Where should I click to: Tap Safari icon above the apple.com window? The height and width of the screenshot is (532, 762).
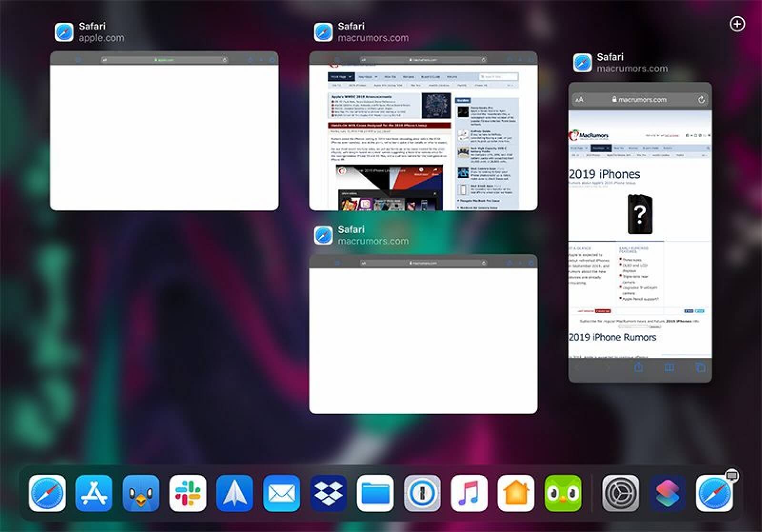pyautogui.click(x=64, y=32)
